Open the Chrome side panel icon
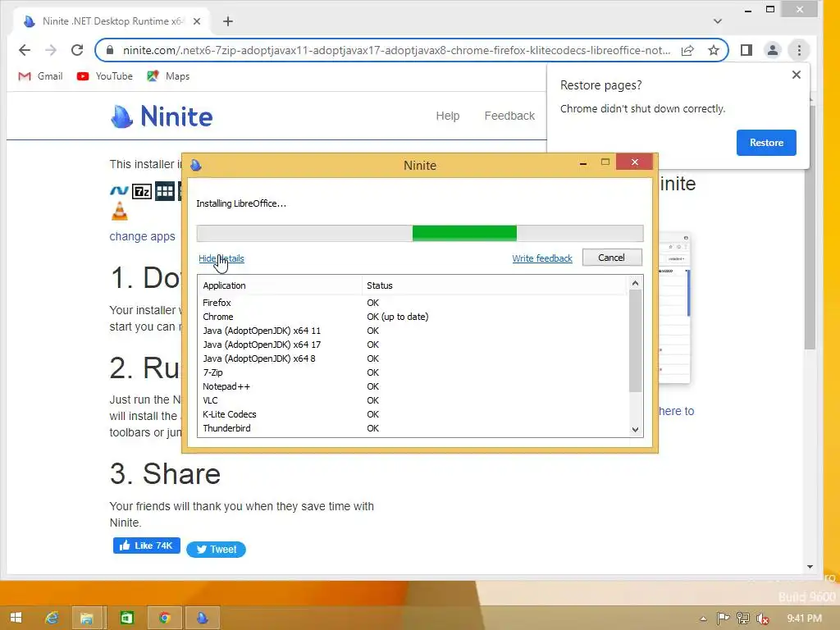 [x=746, y=50]
